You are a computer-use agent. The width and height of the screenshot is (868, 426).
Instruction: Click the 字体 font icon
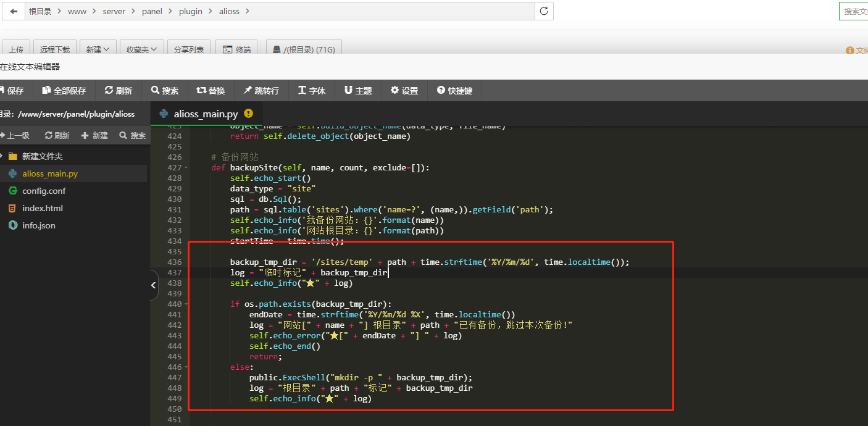tap(302, 90)
